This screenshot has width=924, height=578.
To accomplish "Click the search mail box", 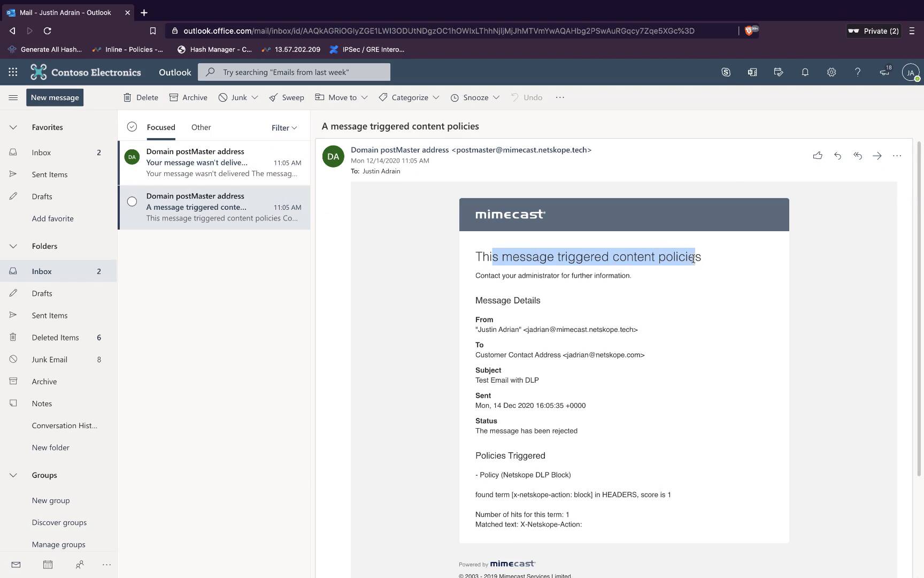I will point(294,72).
